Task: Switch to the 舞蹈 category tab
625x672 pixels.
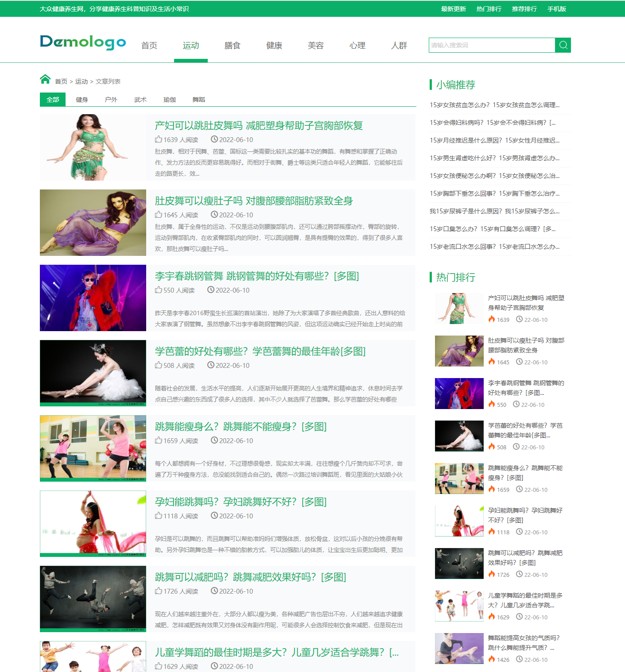Action: pyautogui.click(x=199, y=100)
